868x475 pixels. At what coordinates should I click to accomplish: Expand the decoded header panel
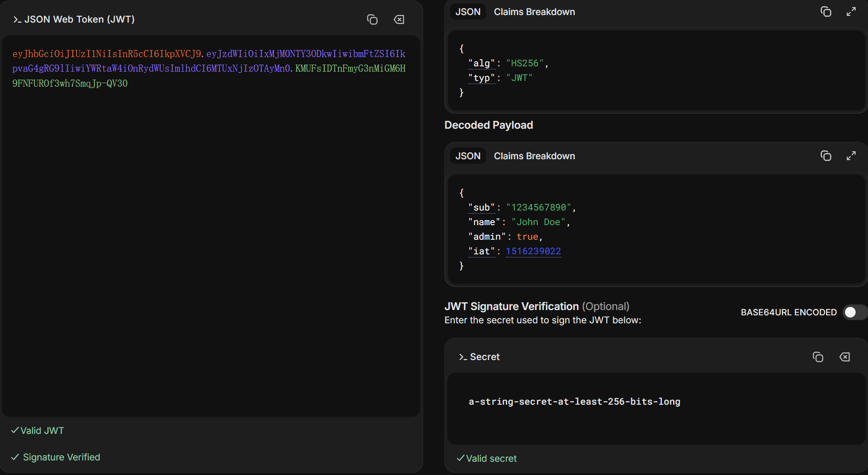pos(851,12)
